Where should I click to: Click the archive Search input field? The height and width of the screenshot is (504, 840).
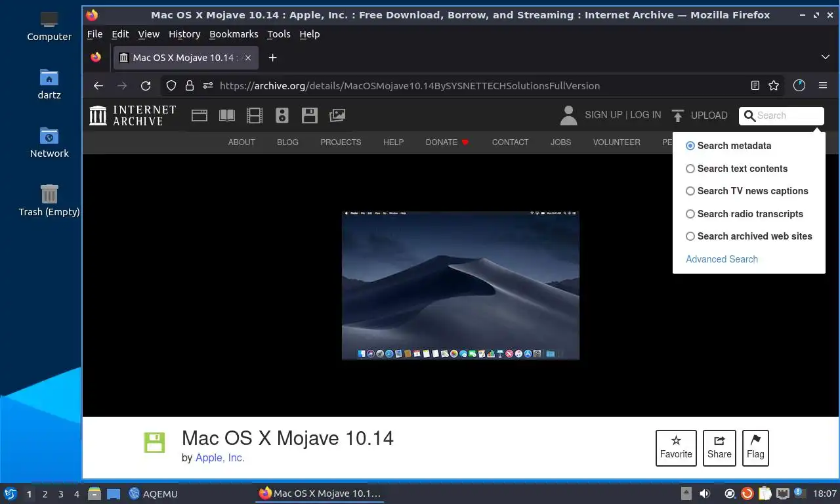pos(782,115)
